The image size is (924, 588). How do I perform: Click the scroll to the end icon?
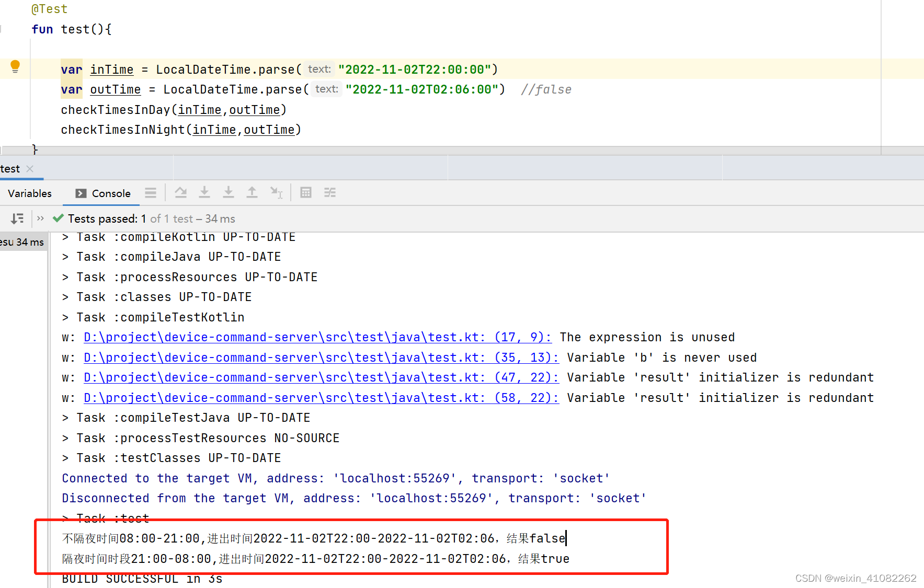click(228, 192)
